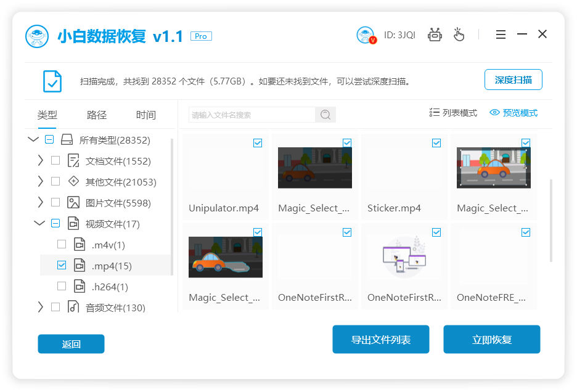Click the other files type icon
577x392 pixels.
pyautogui.click(x=73, y=181)
